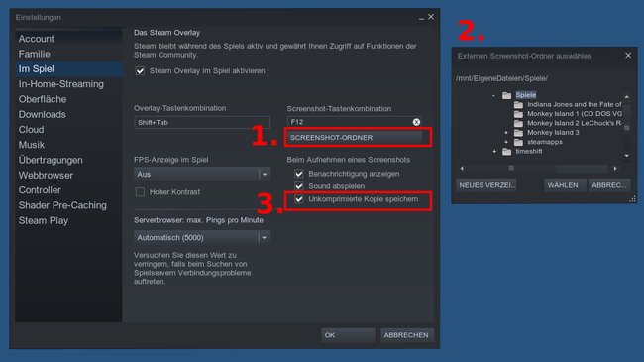Open Account settings category

tap(68, 39)
